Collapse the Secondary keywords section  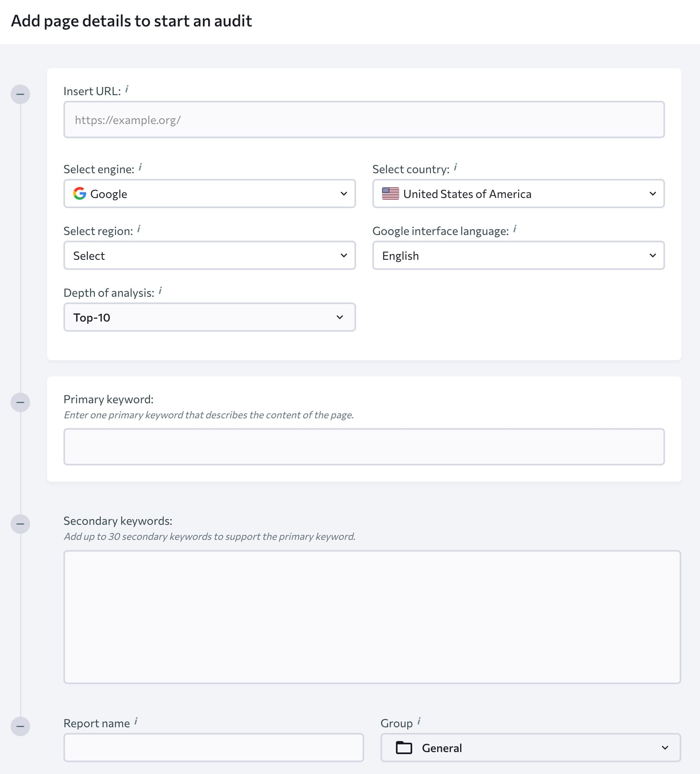[x=20, y=524]
